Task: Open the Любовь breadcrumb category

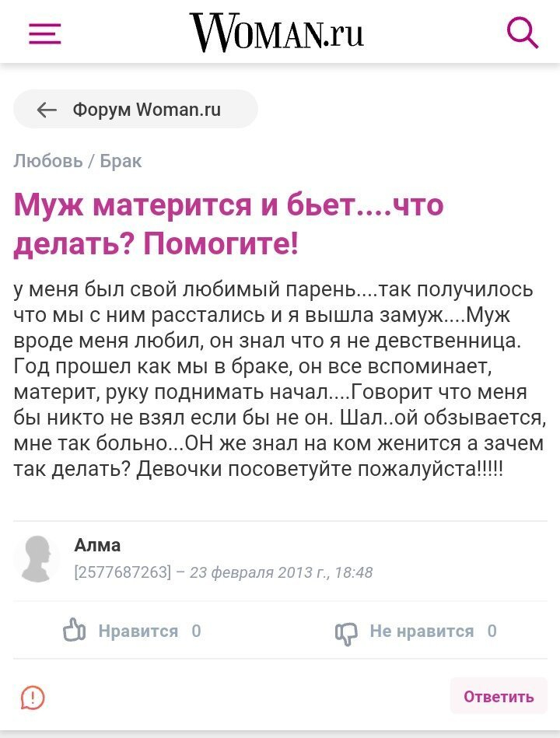Action: coord(47,161)
